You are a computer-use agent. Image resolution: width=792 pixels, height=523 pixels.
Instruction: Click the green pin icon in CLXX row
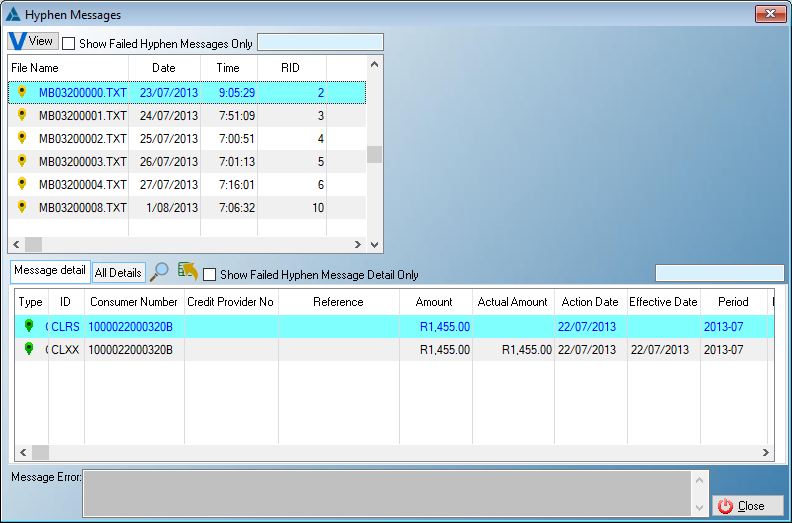pos(29,349)
